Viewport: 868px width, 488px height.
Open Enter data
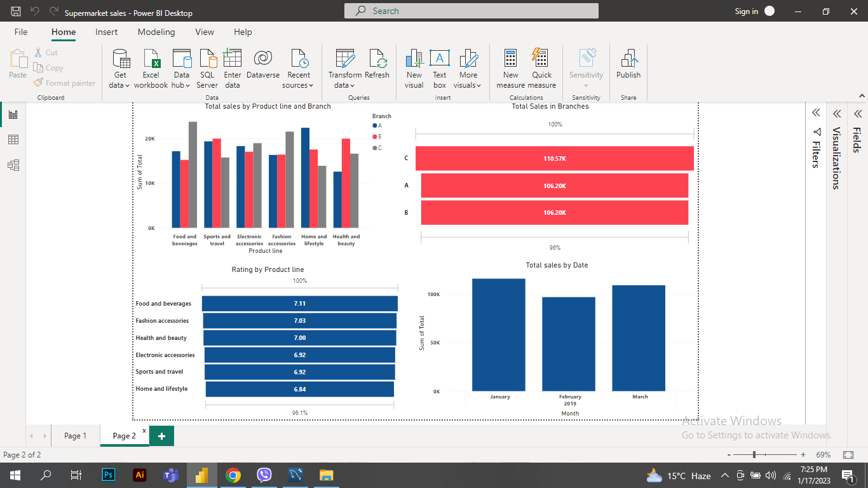point(233,68)
